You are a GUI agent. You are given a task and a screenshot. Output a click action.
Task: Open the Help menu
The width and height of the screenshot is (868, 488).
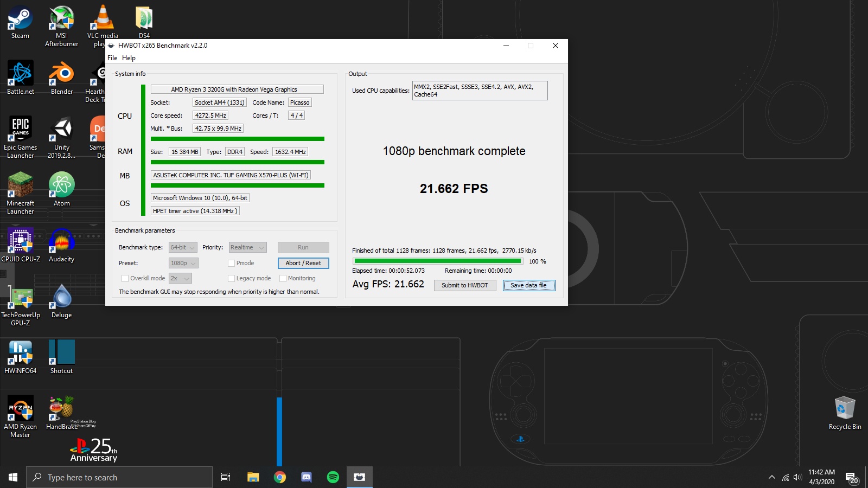pos(129,58)
